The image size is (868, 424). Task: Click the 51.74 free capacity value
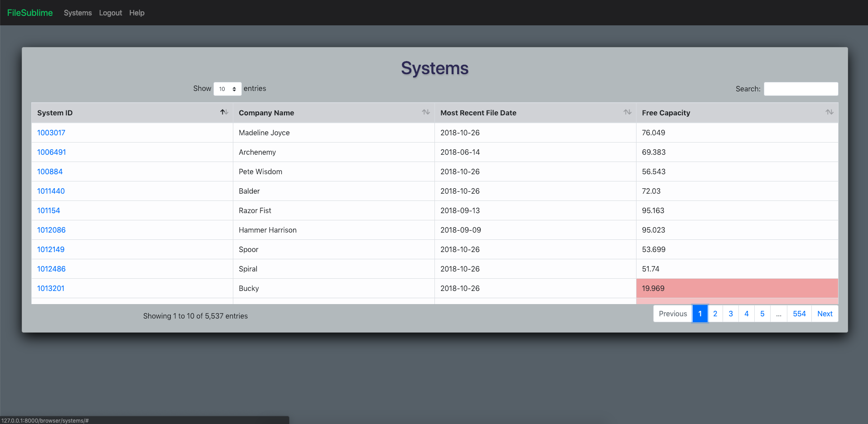tap(651, 269)
